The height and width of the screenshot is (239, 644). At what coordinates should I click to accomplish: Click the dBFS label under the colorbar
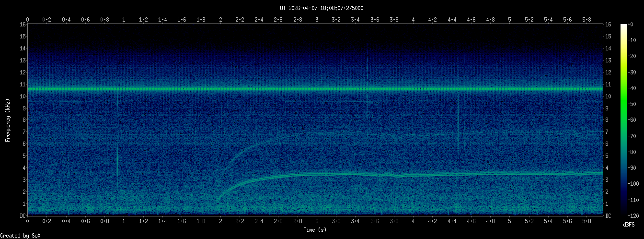(x=630, y=225)
